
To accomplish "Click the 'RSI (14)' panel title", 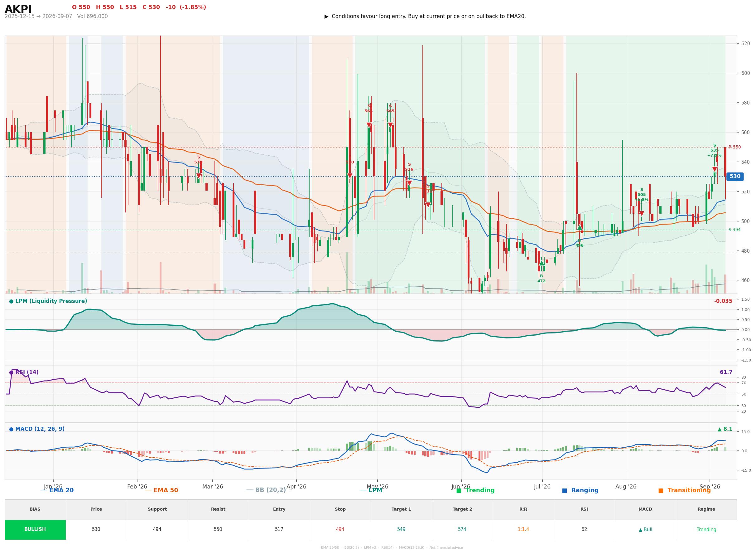I will click(27, 372).
